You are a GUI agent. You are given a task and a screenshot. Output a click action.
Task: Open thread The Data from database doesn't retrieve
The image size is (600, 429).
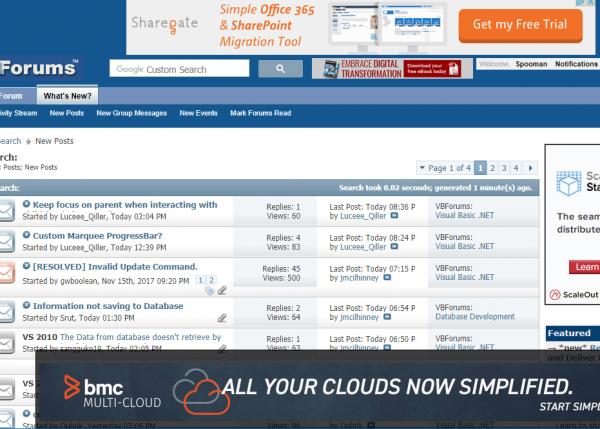click(x=141, y=337)
